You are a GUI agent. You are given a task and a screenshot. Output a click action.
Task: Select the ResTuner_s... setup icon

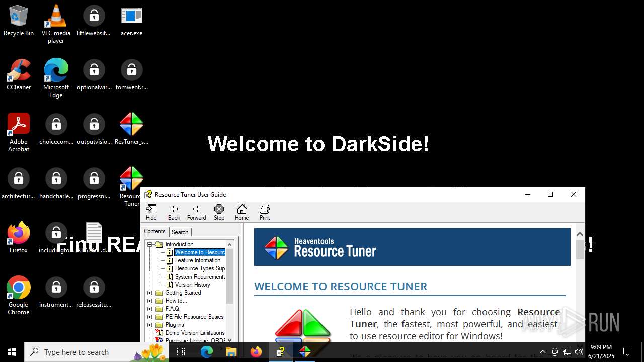(131, 129)
